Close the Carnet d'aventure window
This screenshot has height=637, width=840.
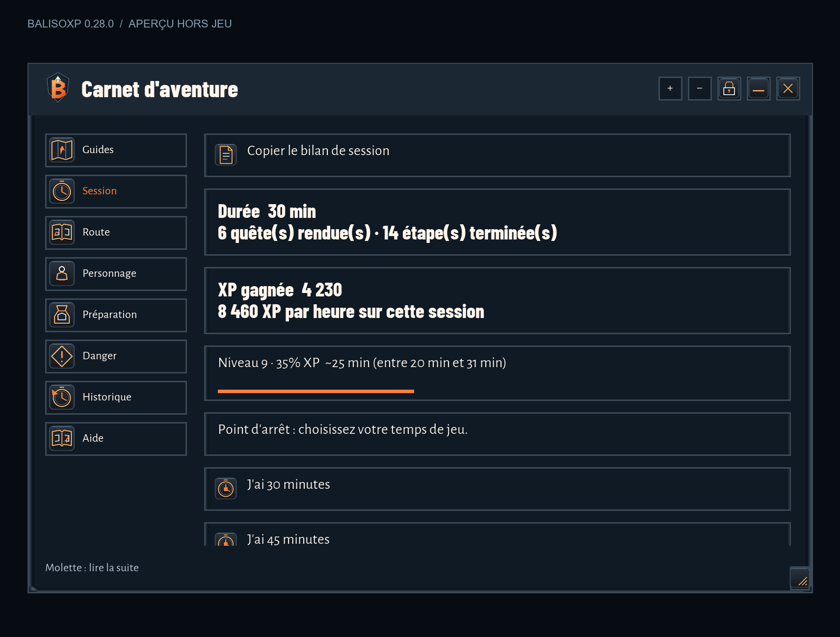pyautogui.click(x=788, y=89)
